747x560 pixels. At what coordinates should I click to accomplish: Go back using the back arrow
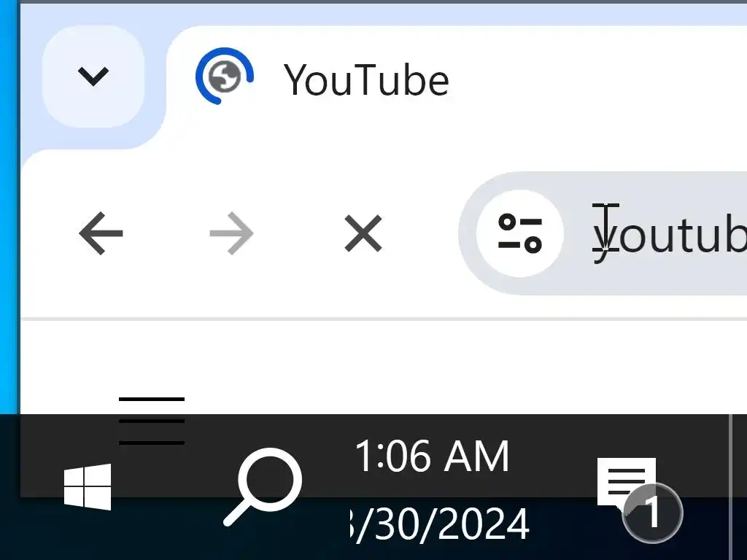(101, 233)
